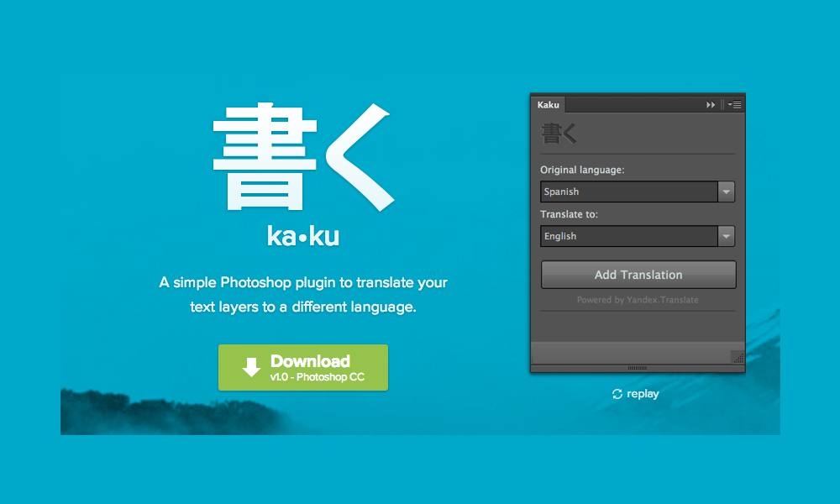Click the 'Translate to:' label

[x=569, y=214]
